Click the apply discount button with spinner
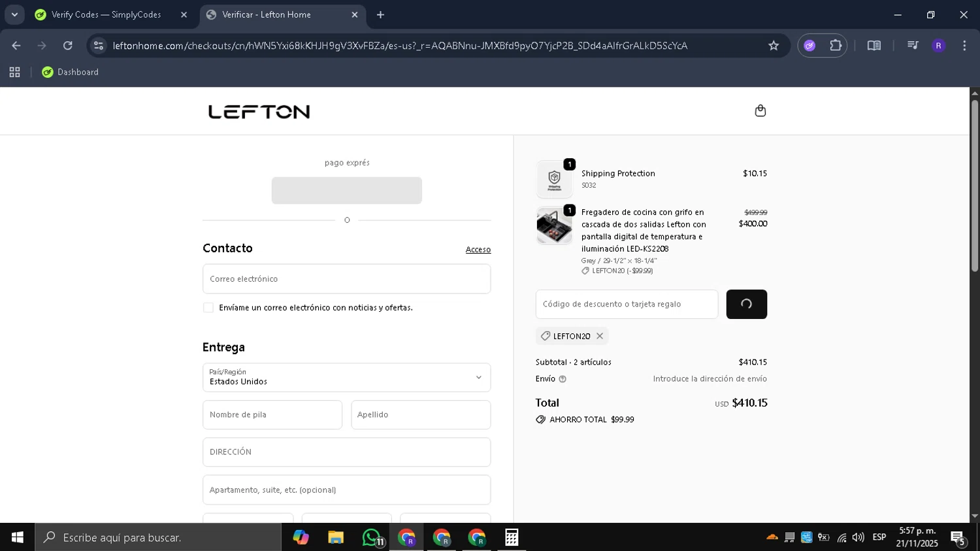The height and width of the screenshot is (551, 980). coord(746,304)
